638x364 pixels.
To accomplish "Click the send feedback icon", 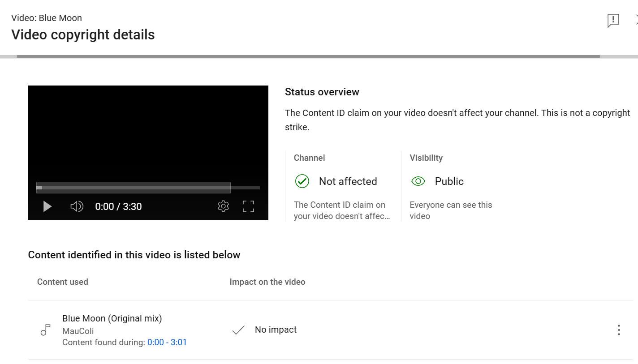I will tap(613, 20).
